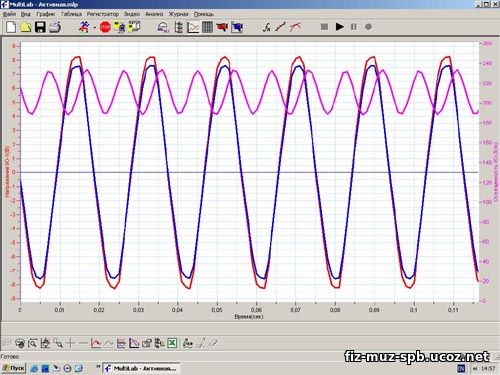500x375 pixels.
Task: Open the folder icon to load file
Action: click(x=26, y=27)
